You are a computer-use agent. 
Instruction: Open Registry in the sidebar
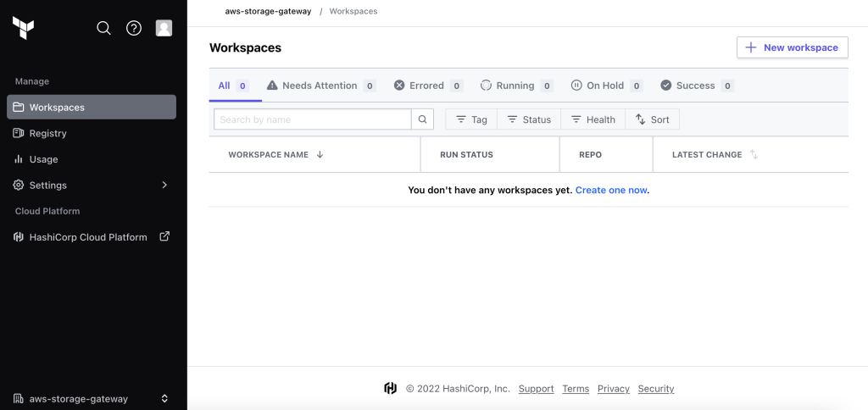click(92, 133)
